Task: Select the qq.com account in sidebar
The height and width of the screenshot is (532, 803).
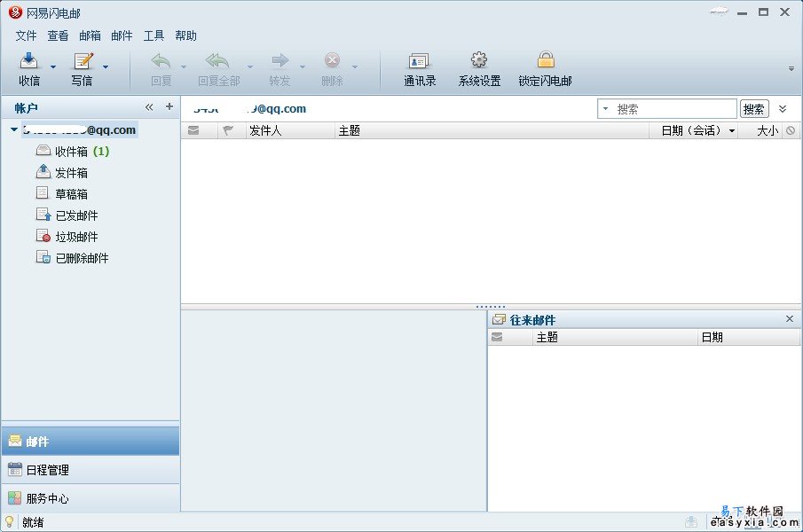Action: (x=79, y=130)
